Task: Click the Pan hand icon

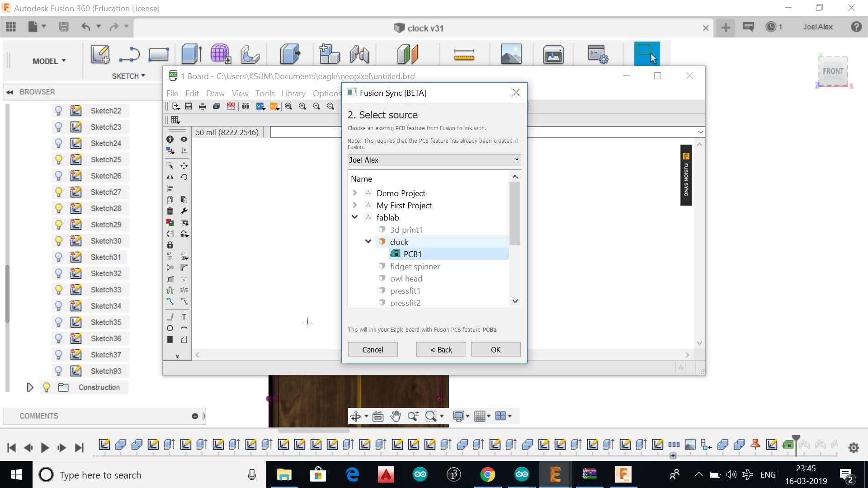Action: coord(396,416)
